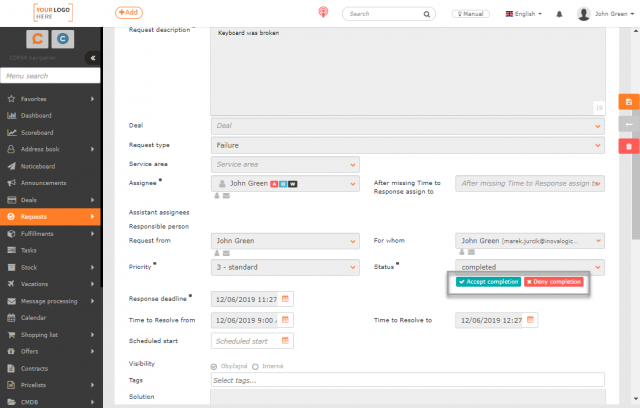
Task: Click the Manual button
Action: coord(470,14)
